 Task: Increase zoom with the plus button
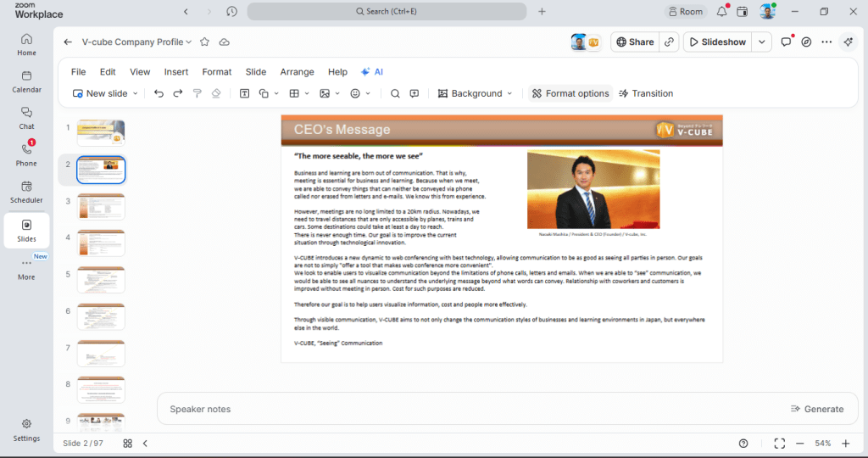[x=845, y=443]
